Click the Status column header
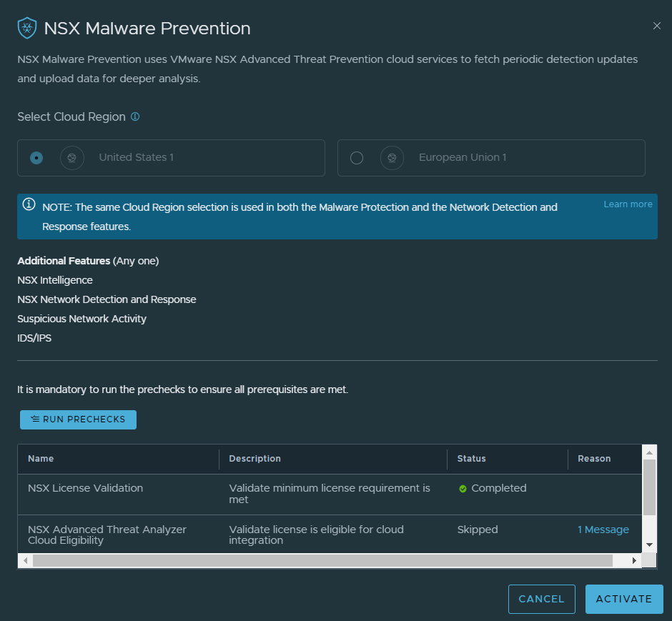Viewport: 672px width, 621px height. 471,459
